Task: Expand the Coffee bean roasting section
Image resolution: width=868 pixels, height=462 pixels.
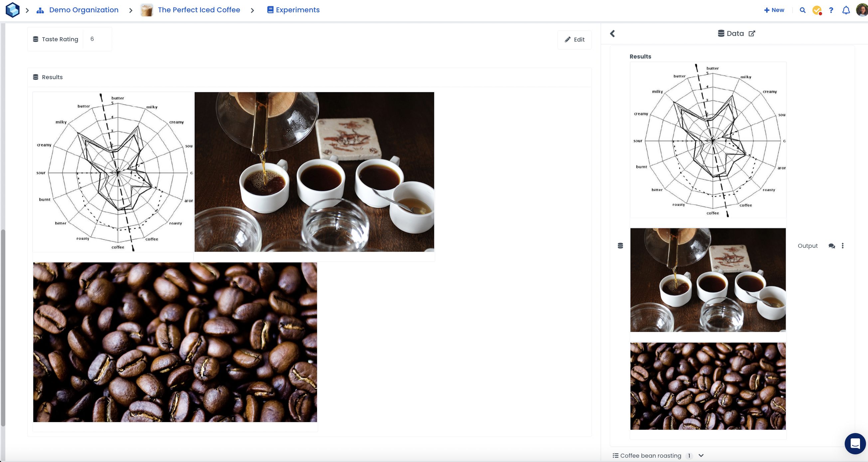Action: tap(701, 456)
